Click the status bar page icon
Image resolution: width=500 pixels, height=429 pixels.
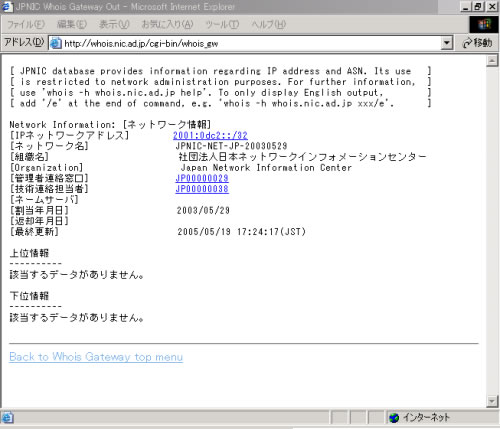tap(7, 417)
